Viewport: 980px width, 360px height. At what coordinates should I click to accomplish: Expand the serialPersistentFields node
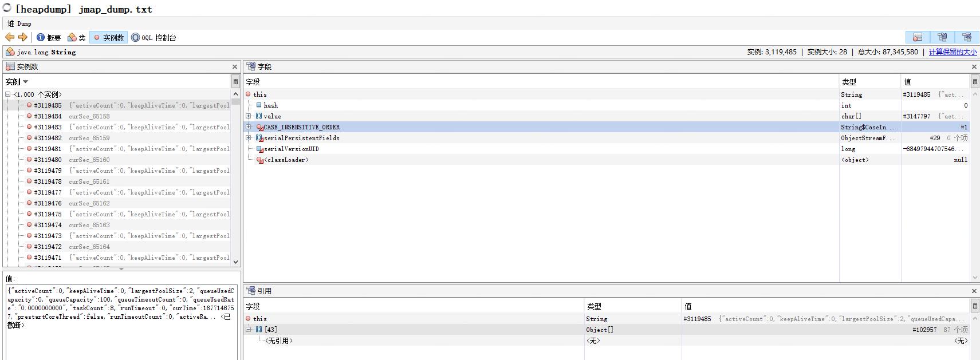point(249,138)
